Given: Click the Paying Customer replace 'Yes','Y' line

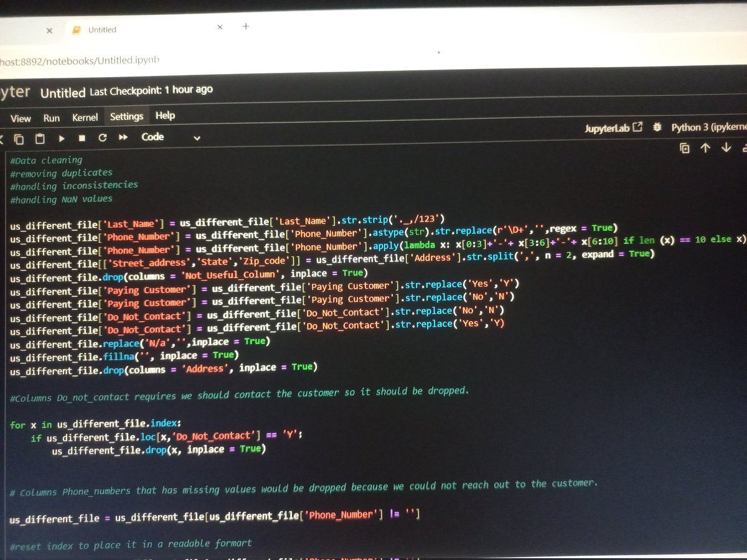Looking at the screenshot, I should [x=264, y=287].
